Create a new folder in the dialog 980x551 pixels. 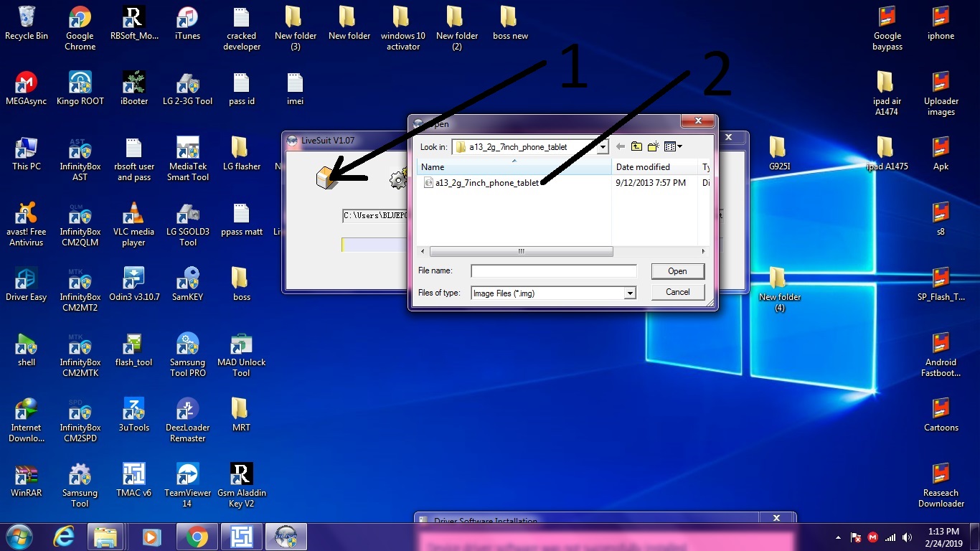pyautogui.click(x=653, y=147)
